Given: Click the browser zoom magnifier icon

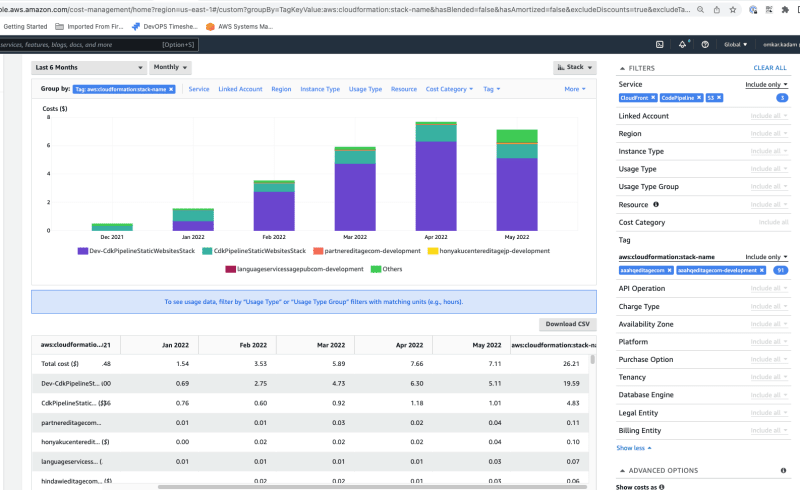Looking at the screenshot, I should tap(701, 9).
